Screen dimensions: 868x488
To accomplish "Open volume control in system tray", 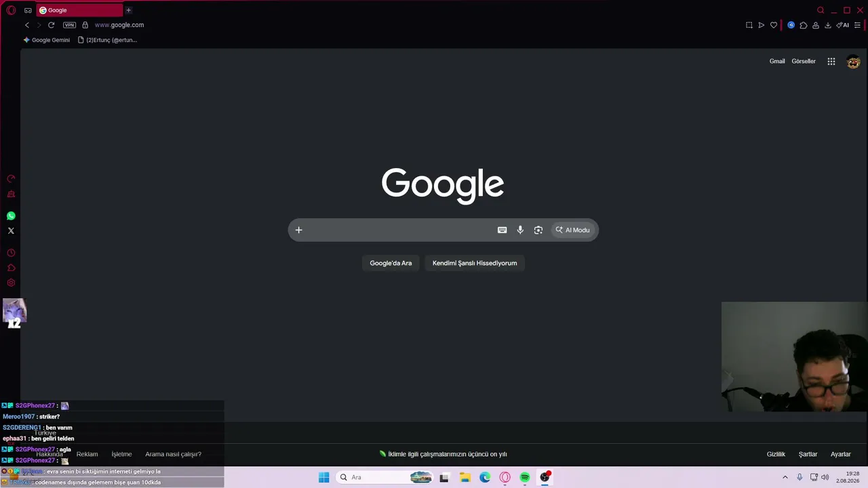I will tap(825, 477).
